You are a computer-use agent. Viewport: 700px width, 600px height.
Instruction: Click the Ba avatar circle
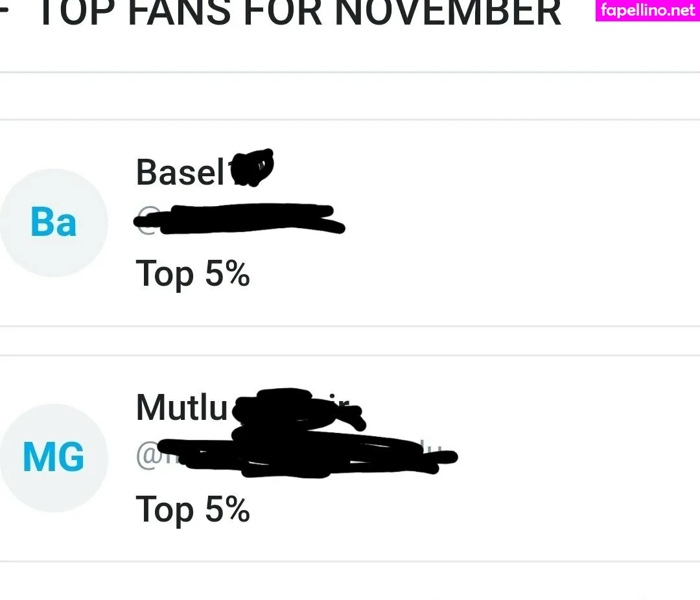[x=54, y=223]
